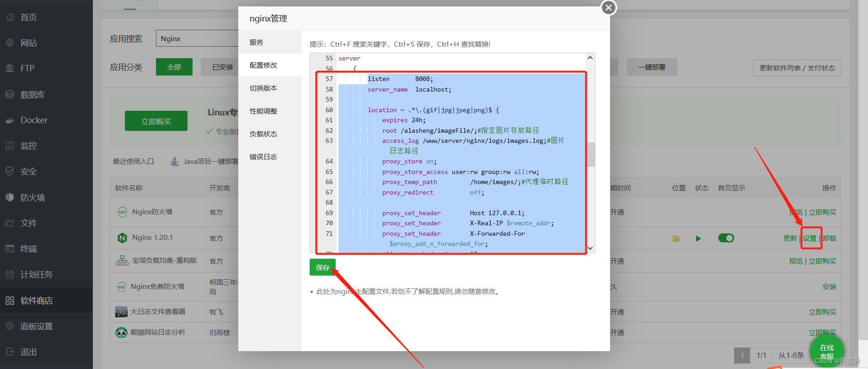
Task: Click 立即购买 link in 大日志文件查看器 row
Action: coord(822,312)
